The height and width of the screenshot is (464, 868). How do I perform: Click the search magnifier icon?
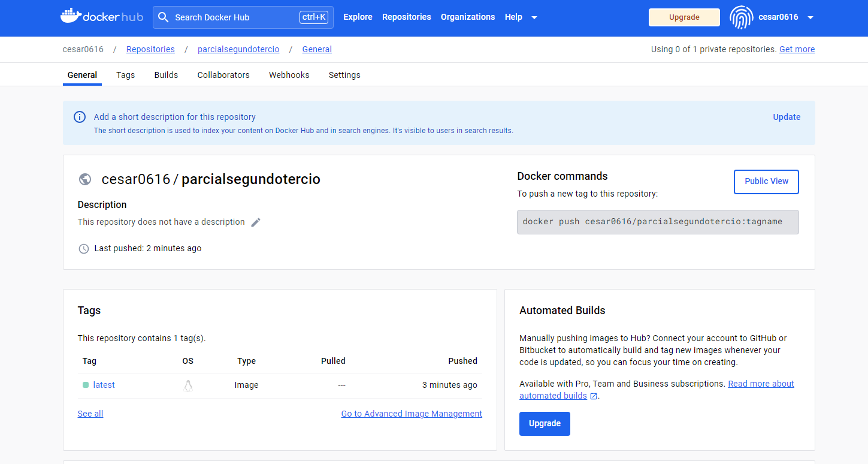(163, 17)
